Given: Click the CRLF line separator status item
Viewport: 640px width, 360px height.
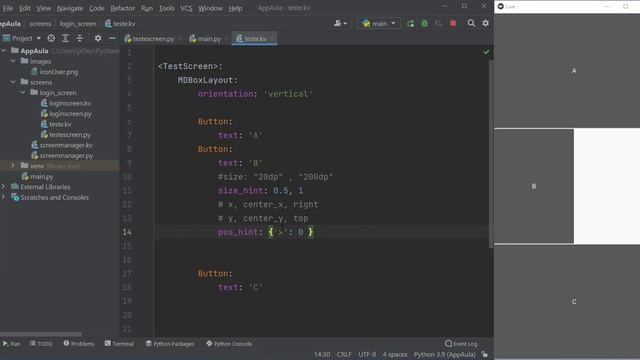Looking at the screenshot, I should [x=344, y=354].
